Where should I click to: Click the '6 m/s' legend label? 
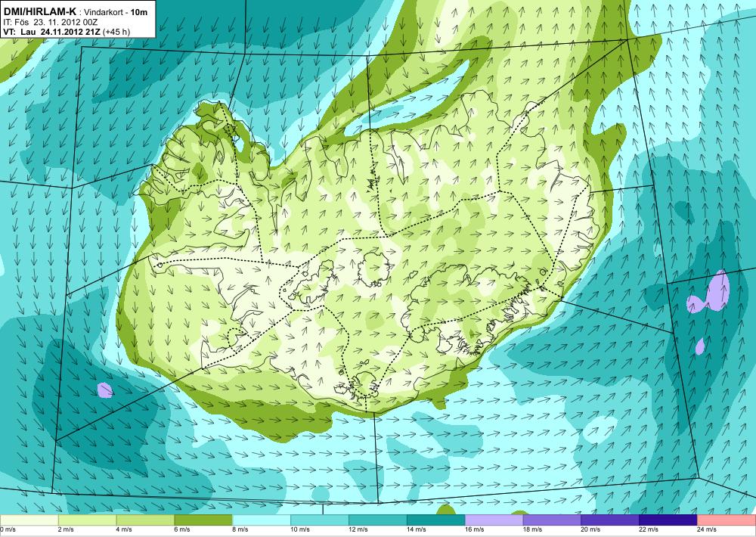(181, 529)
